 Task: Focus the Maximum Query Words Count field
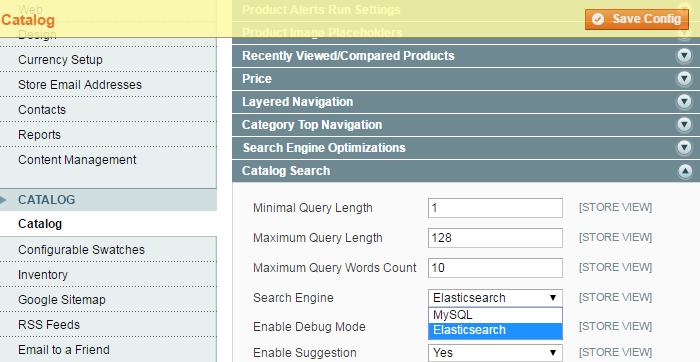click(495, 268)
